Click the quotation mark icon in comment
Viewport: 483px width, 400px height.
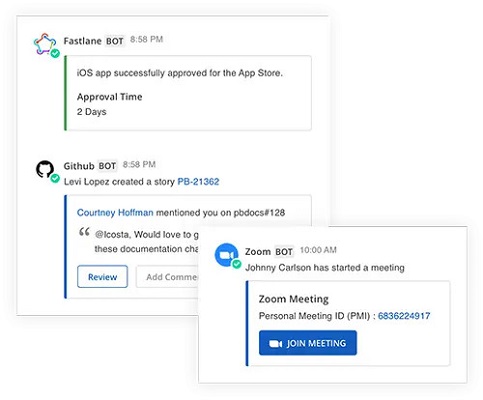pyautogui.click(x=84, y=232)
